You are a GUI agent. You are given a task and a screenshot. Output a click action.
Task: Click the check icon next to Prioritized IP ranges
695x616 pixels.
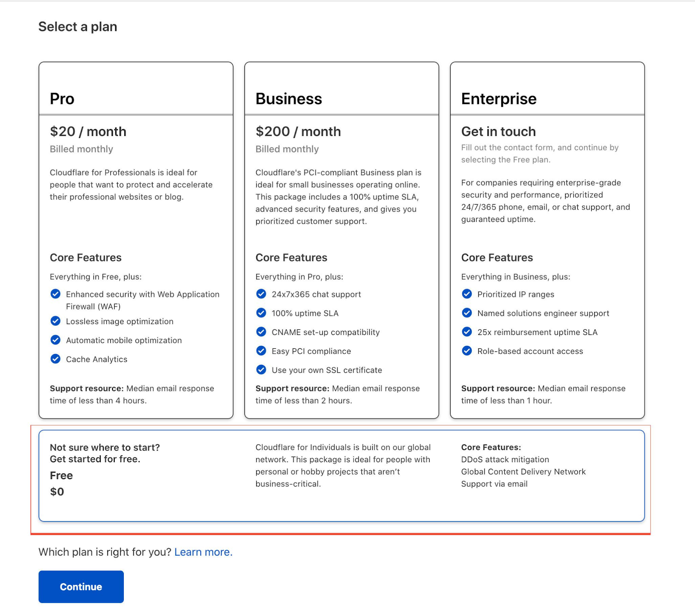pyautogui.click(x=467, y=294)
